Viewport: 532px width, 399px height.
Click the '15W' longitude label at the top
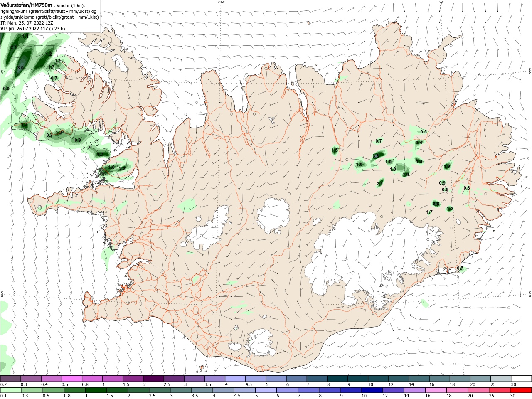(440, 2)
